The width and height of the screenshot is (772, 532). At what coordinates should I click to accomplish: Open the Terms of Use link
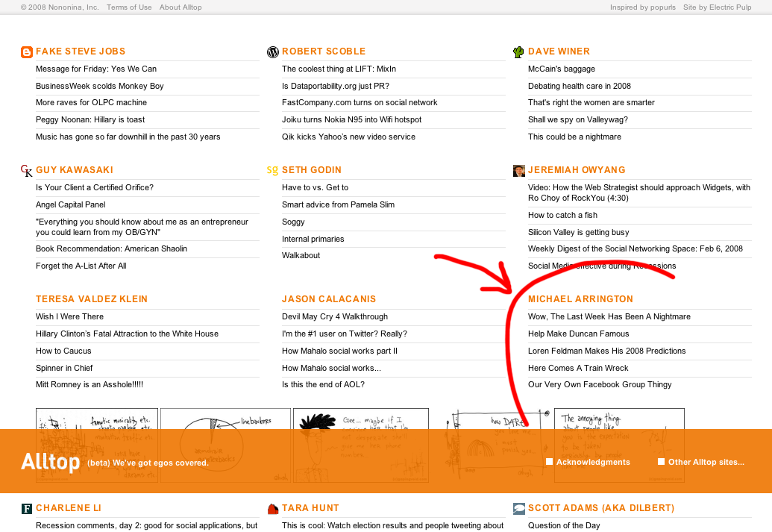pos(129,7)
